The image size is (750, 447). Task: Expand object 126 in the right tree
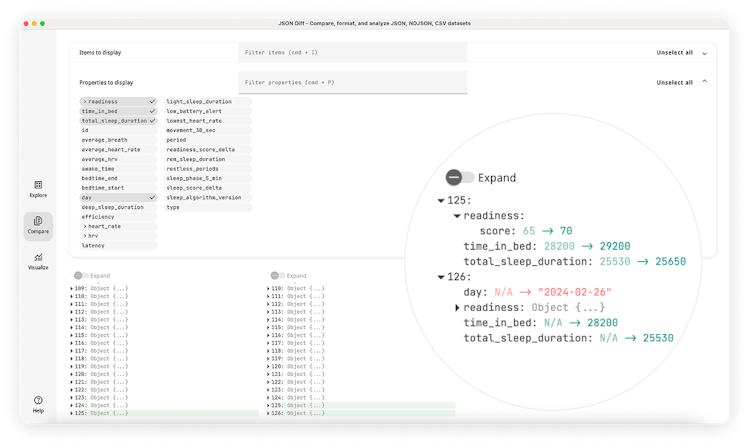tap(268, 413)
